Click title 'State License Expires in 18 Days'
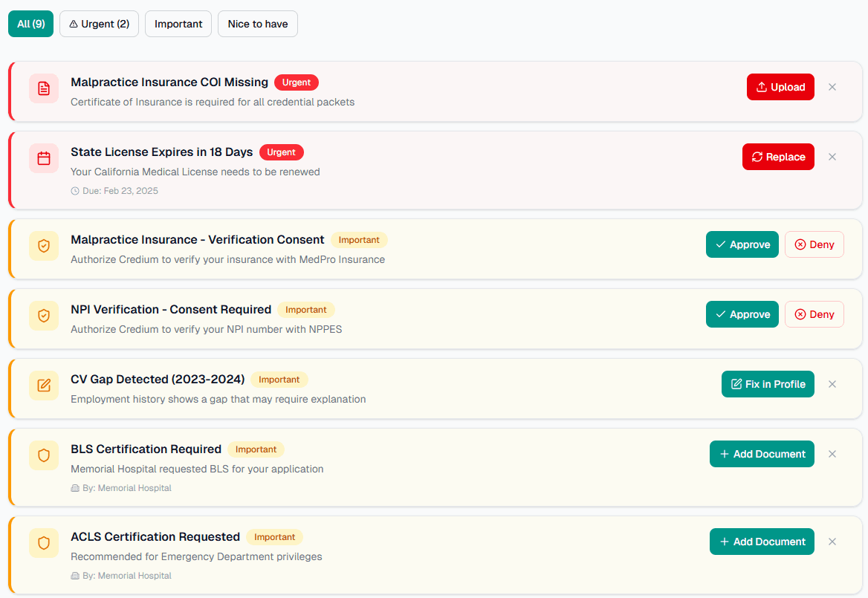Image resolution: width=868 pixels, height=598 pixels. (162, 152)
